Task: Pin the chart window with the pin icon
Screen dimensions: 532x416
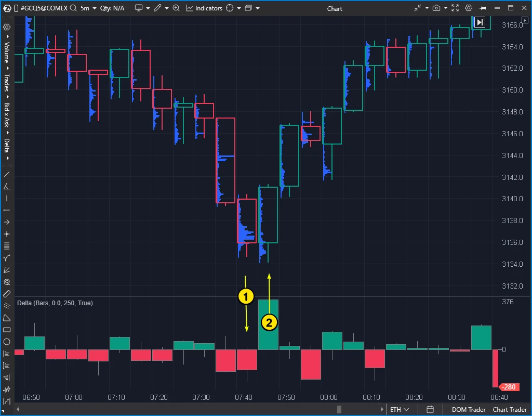Action: 482,8
